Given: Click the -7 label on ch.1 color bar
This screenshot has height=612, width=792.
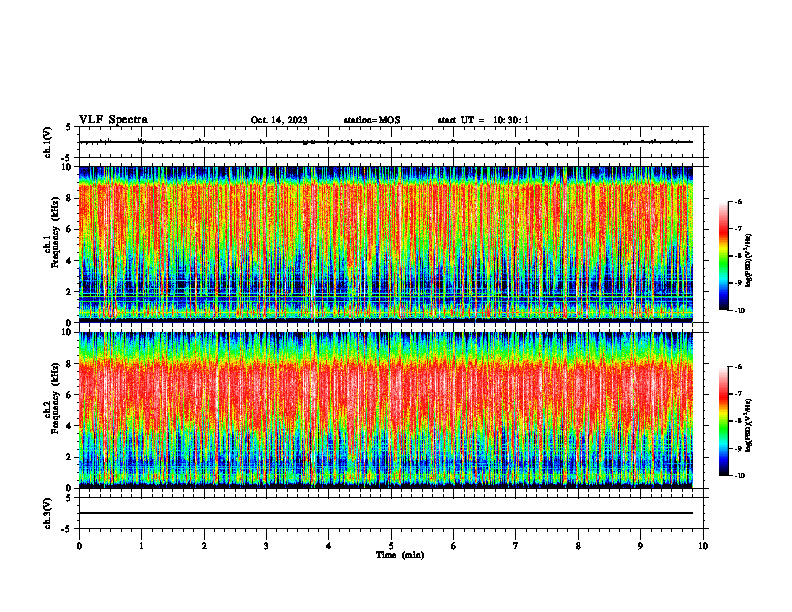Looking at the screenshot, I should click(738, 229).
